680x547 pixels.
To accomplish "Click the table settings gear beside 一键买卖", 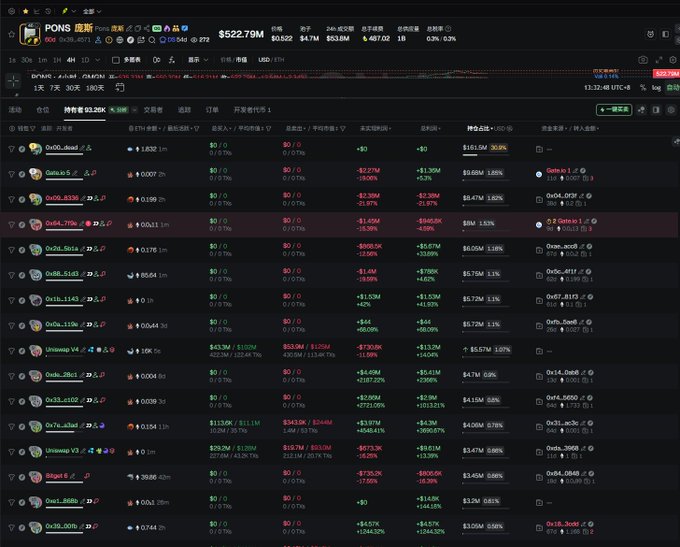I will [671, 110].
